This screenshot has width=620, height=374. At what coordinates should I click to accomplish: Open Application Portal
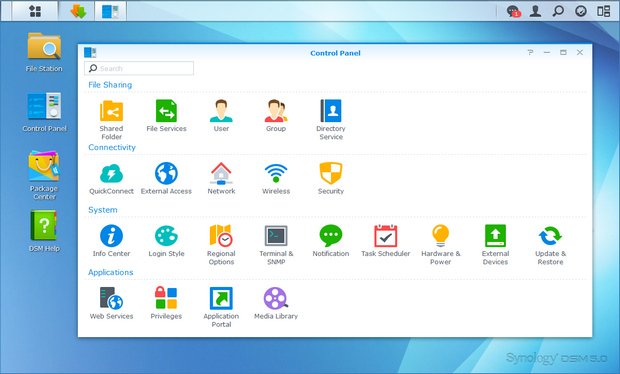221,307
